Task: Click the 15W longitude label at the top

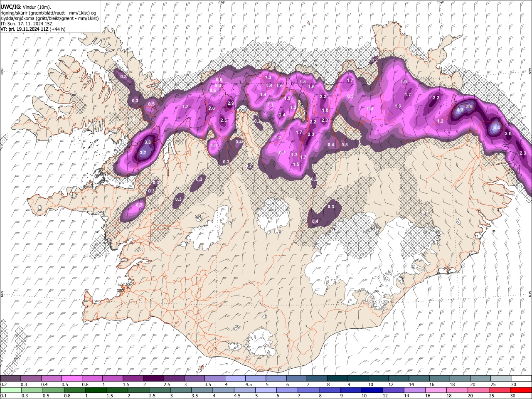Action: tap(440, 2)
